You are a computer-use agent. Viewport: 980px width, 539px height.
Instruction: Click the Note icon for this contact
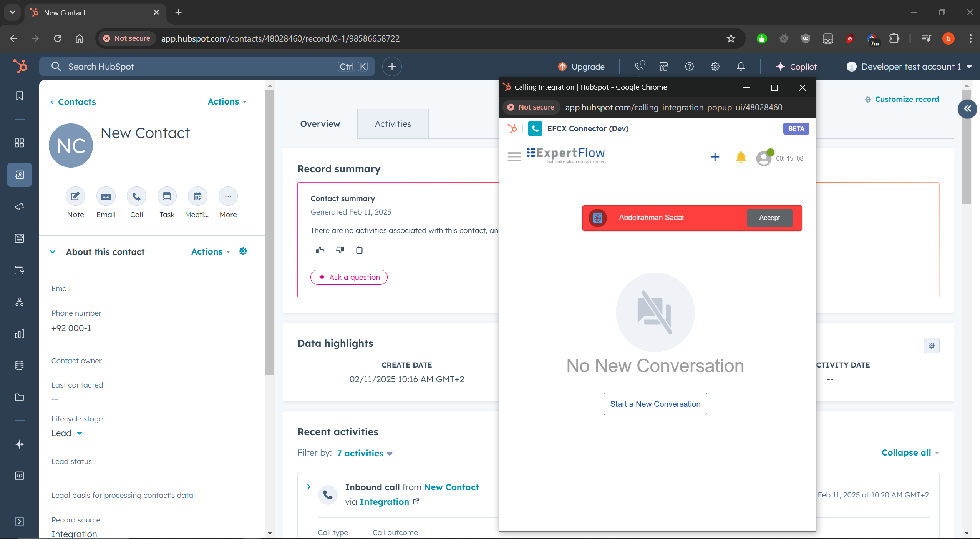[75, 196]
